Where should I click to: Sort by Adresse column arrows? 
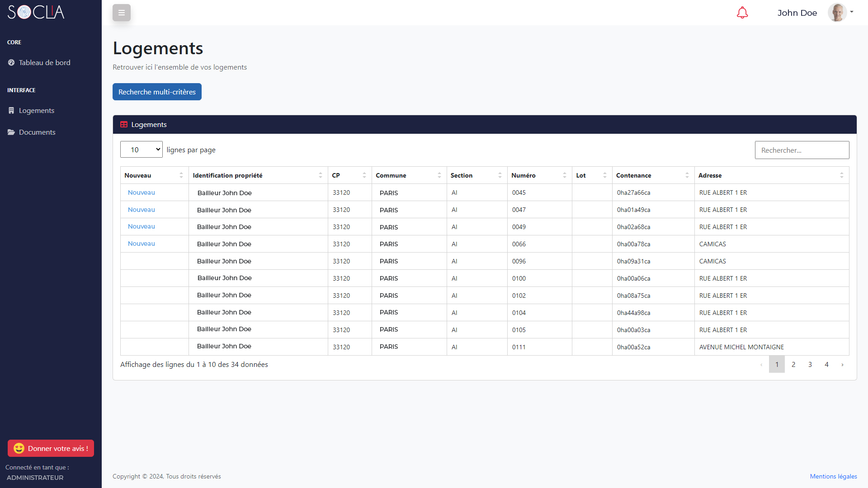(x=842, y=175)
